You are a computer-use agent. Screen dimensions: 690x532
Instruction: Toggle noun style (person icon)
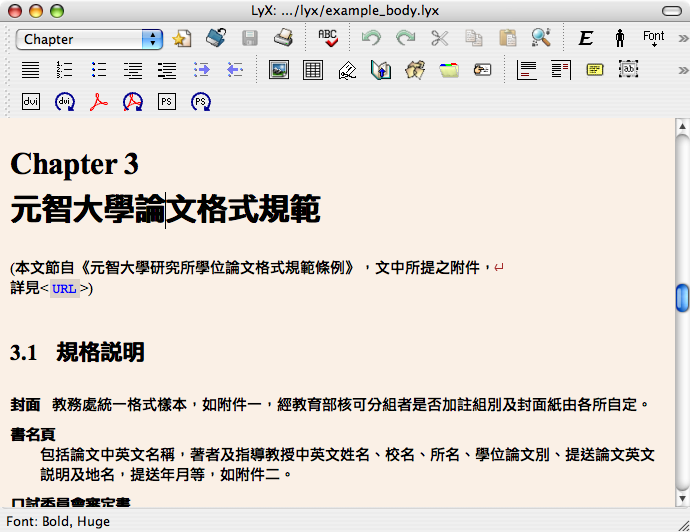(x=620, y=39)
